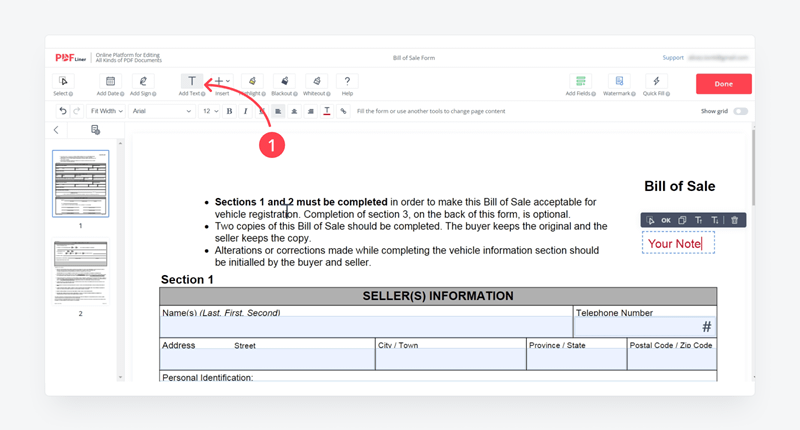The width and height of the screenshot is (800, 430).
Task: Click the Province / State field
Action: 577,359
